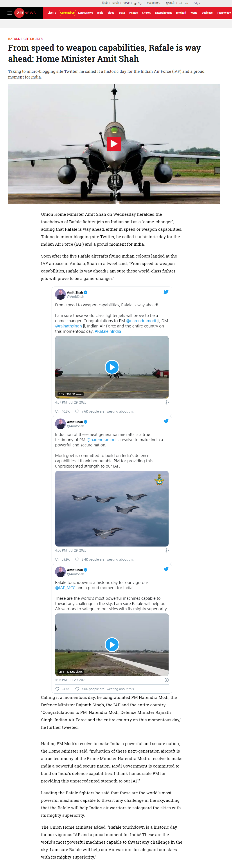Select Cricket in the navigation bar
Image resolution: width=232 pixels, height=868 pixels.
[146, 13]
